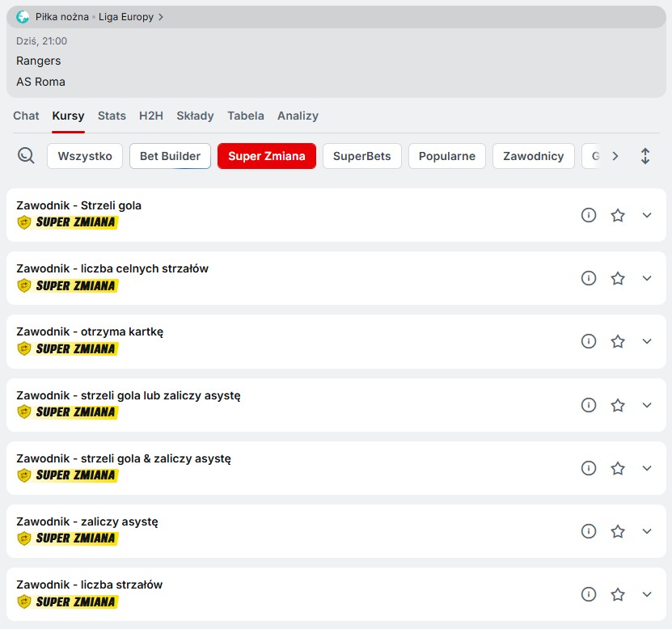Switch to the Stats tab
672x629 pixels.
point(112,116)
